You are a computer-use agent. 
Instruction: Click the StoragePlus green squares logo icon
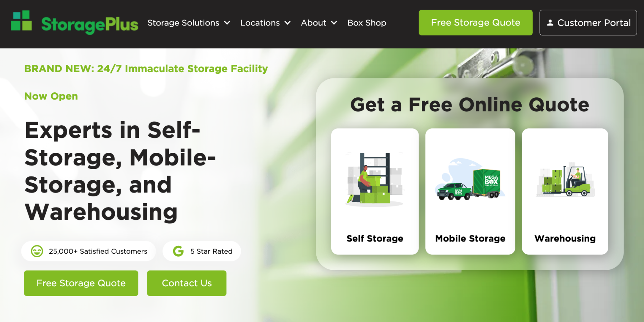coord(21,21)
